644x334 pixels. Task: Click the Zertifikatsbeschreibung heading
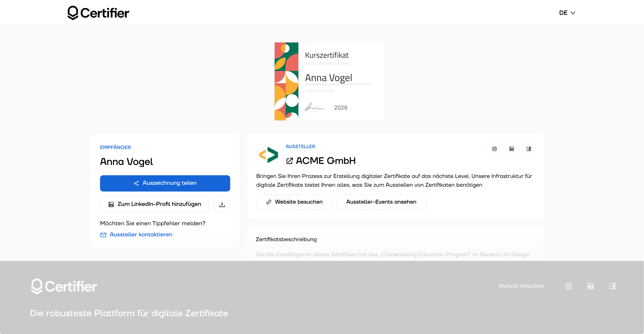(286, 239)
